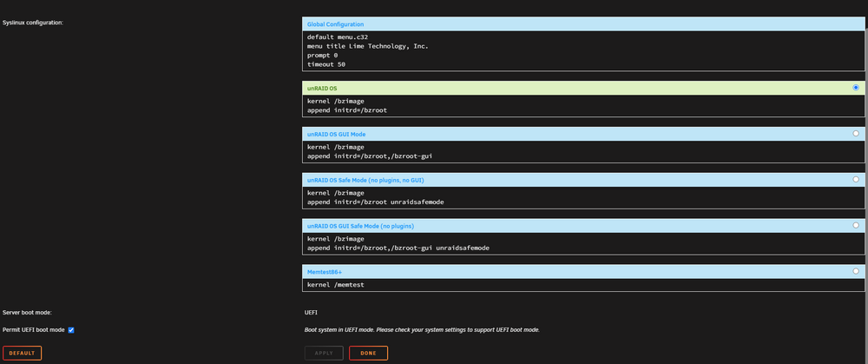Viewport: 868px width, 364px height.
Task: Click 'menu title Lime Technology, Inc.' line
Action: pos(367,47)
